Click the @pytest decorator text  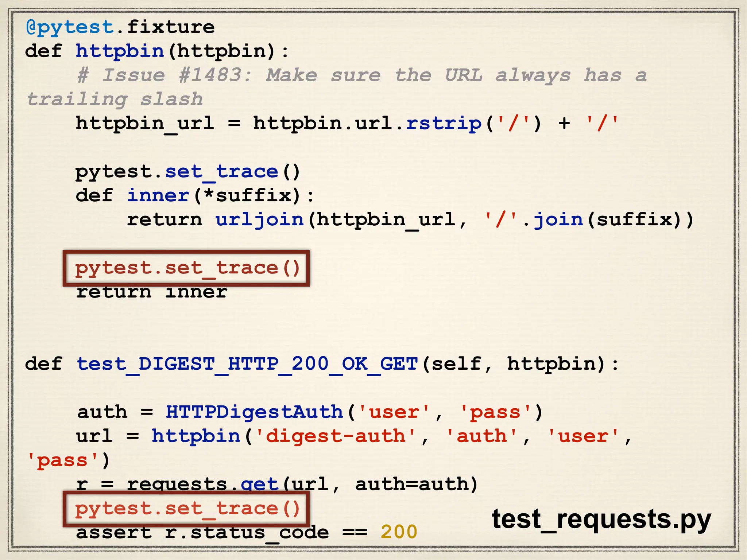[x=69, y=28]
